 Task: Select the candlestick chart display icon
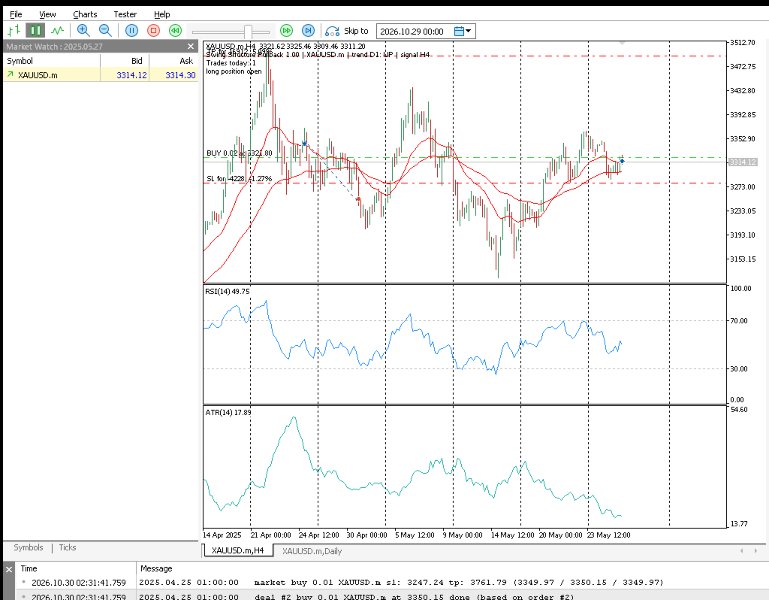[35, 30]
